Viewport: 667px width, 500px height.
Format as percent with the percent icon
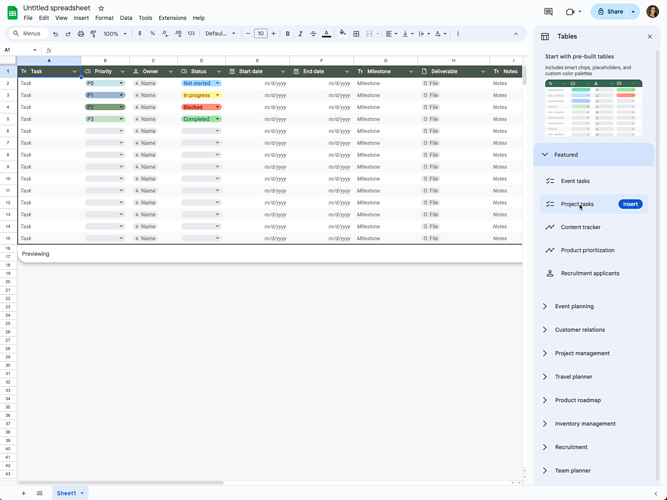pos(152,34)
